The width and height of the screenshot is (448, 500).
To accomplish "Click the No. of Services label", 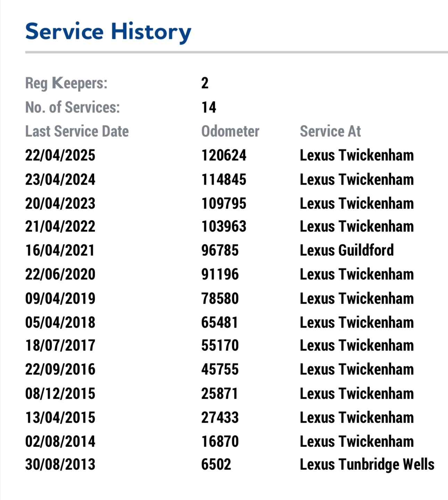I will pyautogui.click(x=72, y=107).
